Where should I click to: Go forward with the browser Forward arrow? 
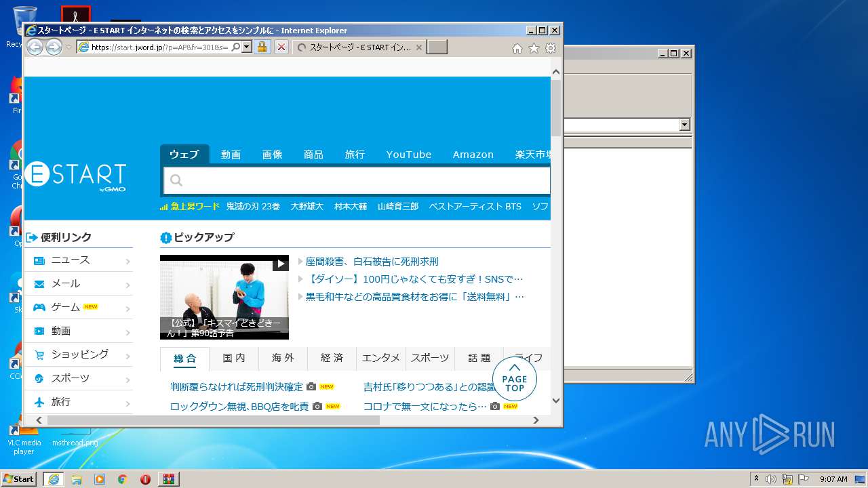(54, 47)
